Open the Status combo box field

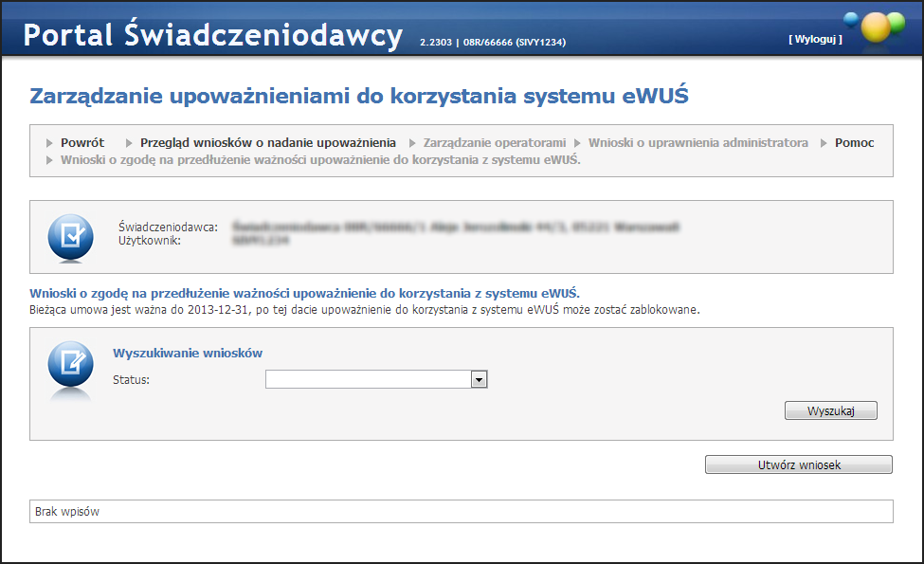[369, 380]
